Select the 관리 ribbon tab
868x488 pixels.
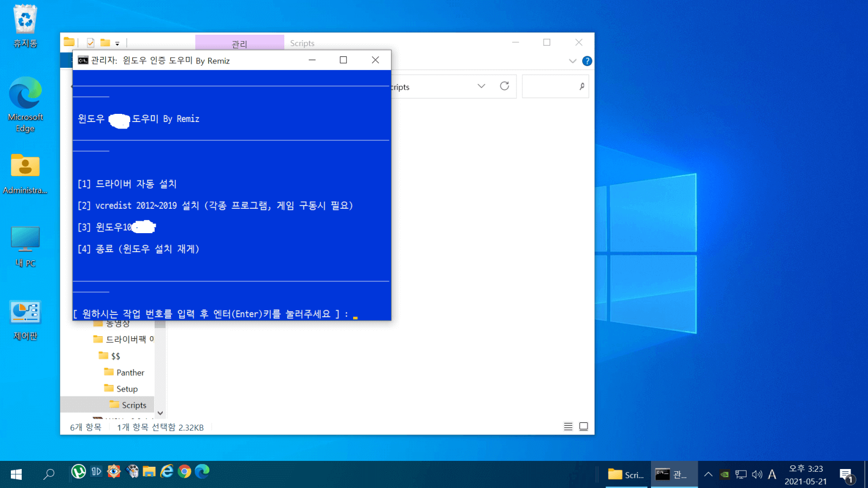[239, 43]
